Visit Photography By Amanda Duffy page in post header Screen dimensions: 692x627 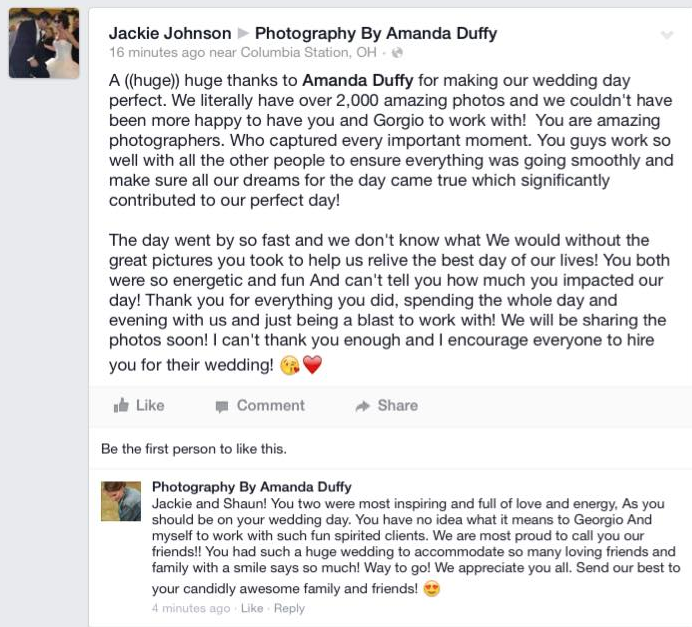pos(376,33)
